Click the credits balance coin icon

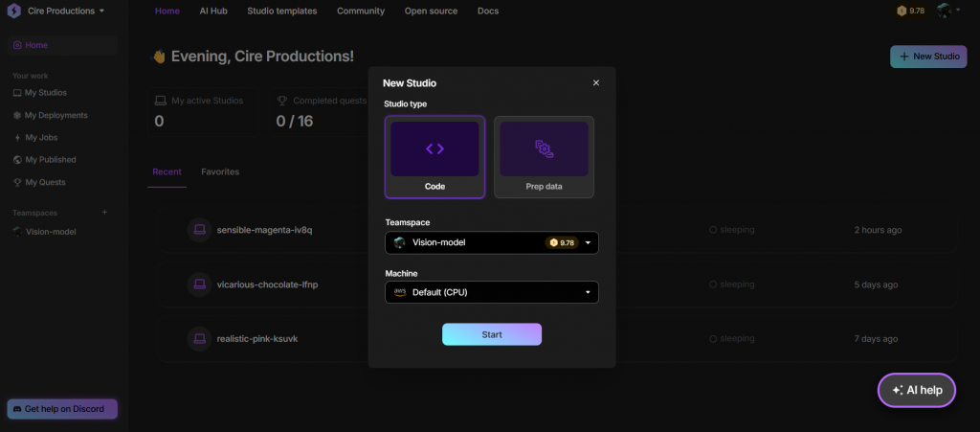coord(902,11)
